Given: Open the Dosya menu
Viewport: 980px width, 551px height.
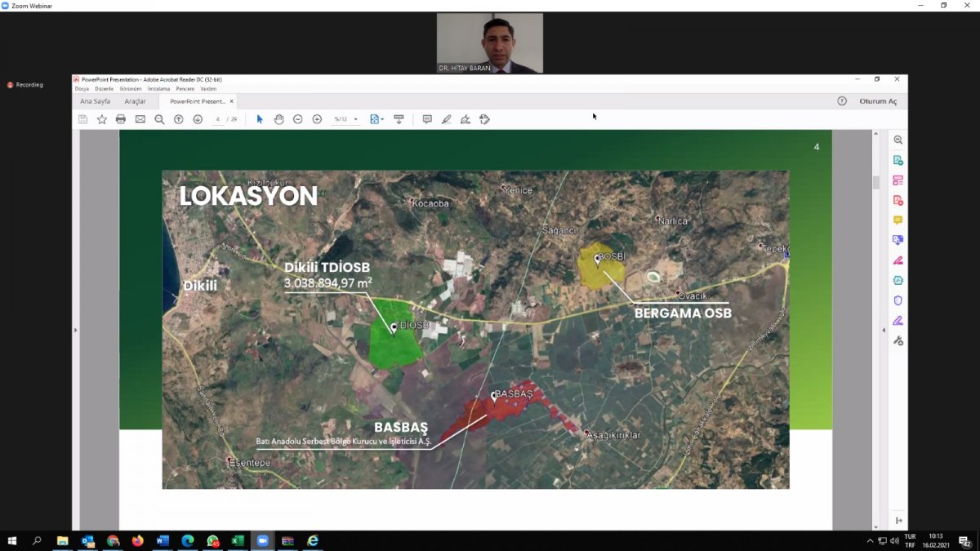Looking at the screenshot, I should click(82, 88).
